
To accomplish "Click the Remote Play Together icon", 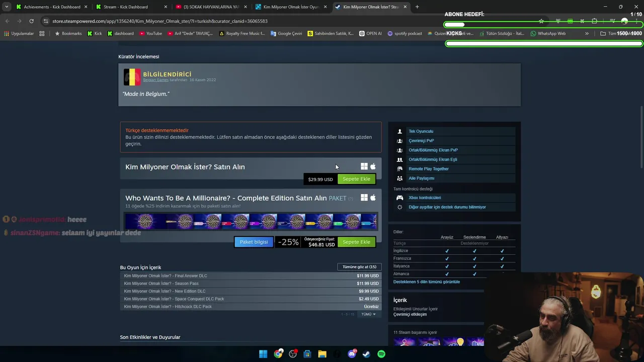I will (400, 169).
